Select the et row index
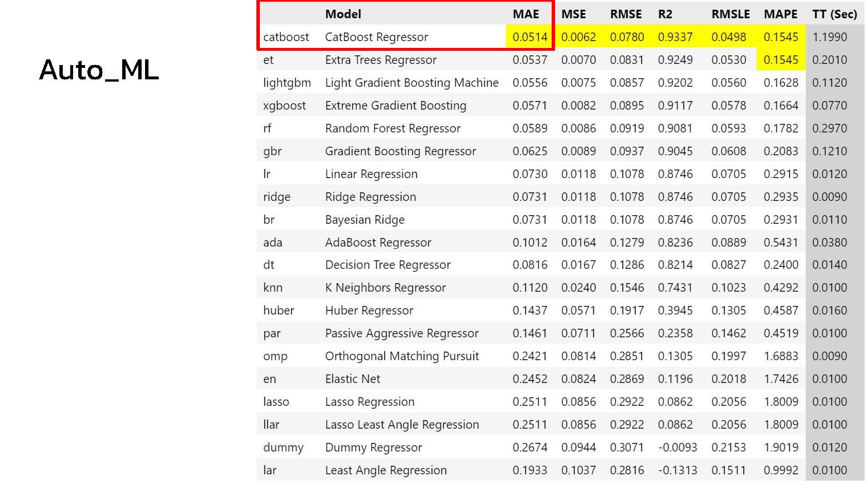Viewport: 868px width, 488px height. click(x=268, y=60)
